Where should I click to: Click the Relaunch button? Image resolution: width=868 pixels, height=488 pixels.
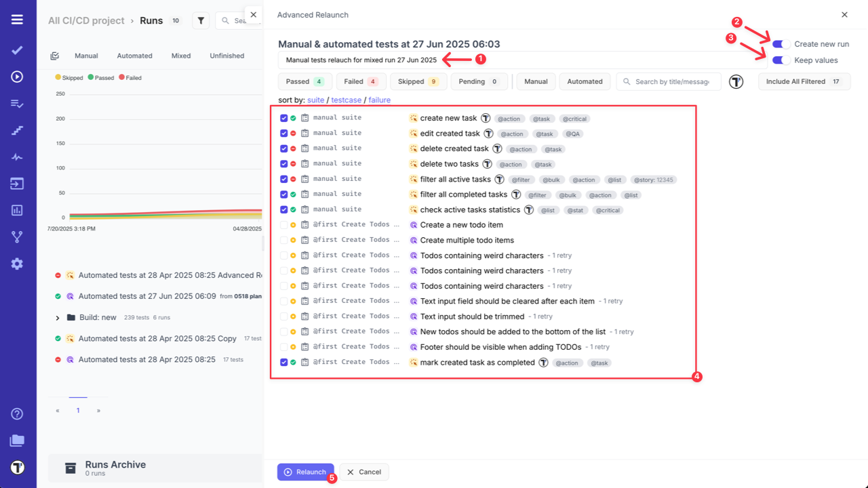point(305,472)
